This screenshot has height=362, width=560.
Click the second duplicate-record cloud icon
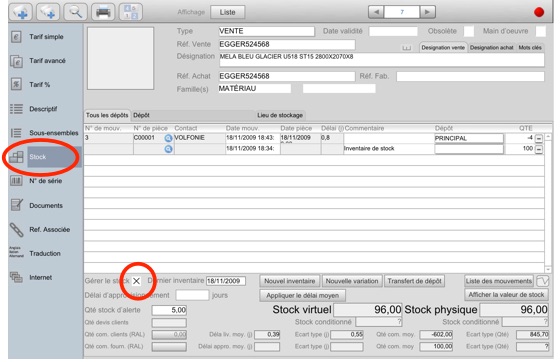click(x=48, y=12)
